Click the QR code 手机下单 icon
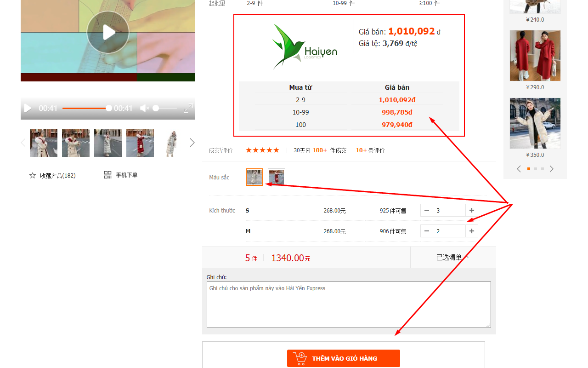 pyautogui.click(x=108, y=175)
